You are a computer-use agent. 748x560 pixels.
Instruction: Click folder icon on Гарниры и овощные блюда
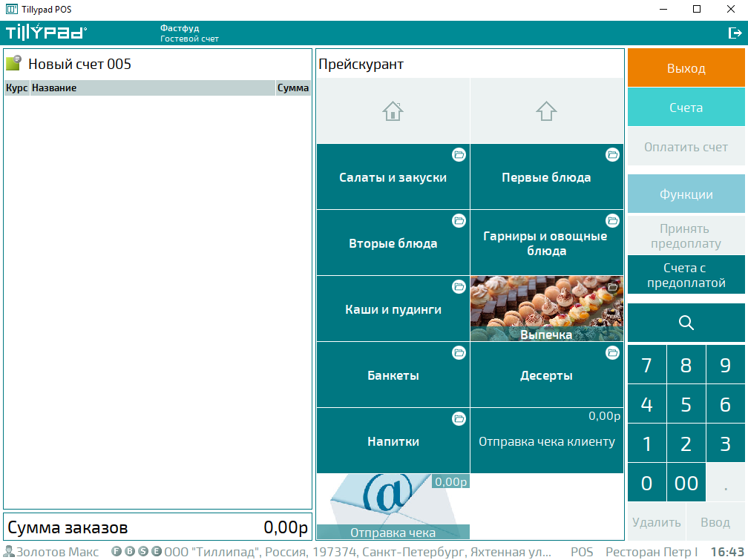coord(612,221)
